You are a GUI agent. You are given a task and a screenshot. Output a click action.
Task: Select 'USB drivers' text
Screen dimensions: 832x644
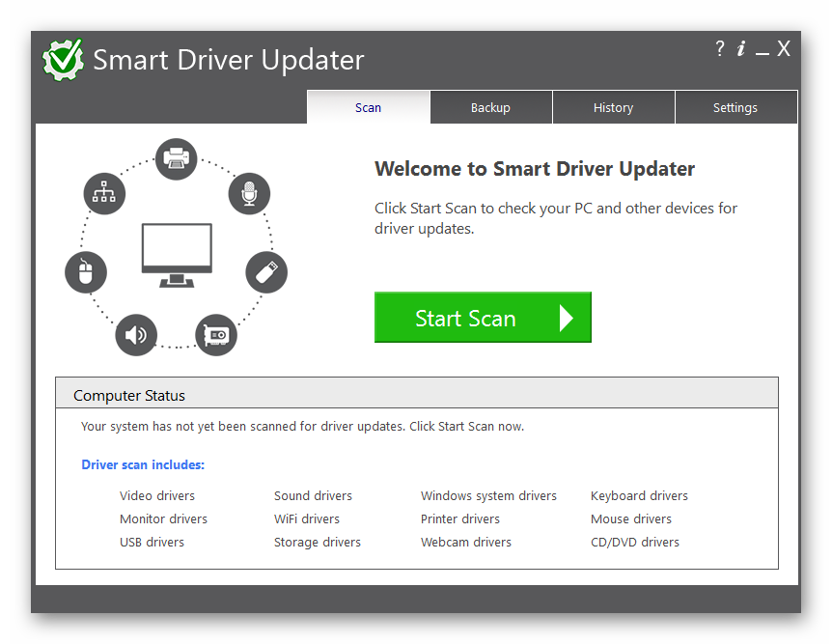click(152, 542)
